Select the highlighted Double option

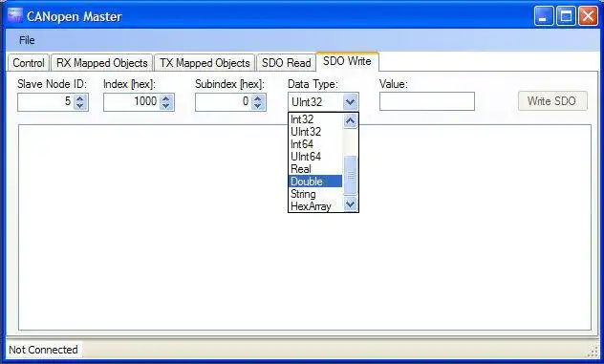(315, 181)
